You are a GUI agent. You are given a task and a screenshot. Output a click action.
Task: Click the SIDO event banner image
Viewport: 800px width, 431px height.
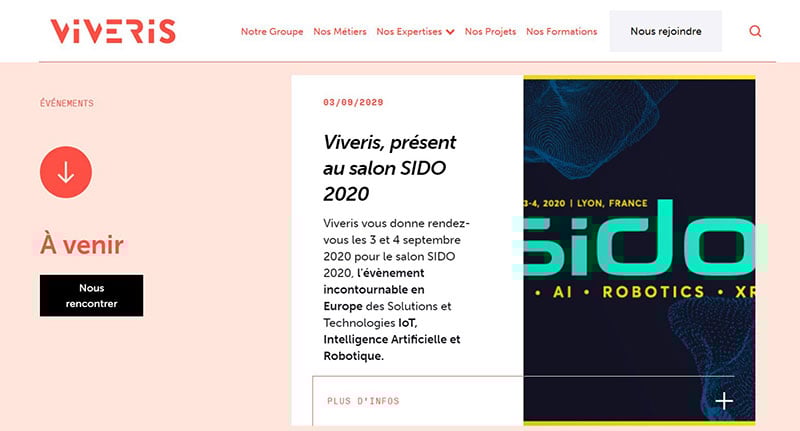639,250
